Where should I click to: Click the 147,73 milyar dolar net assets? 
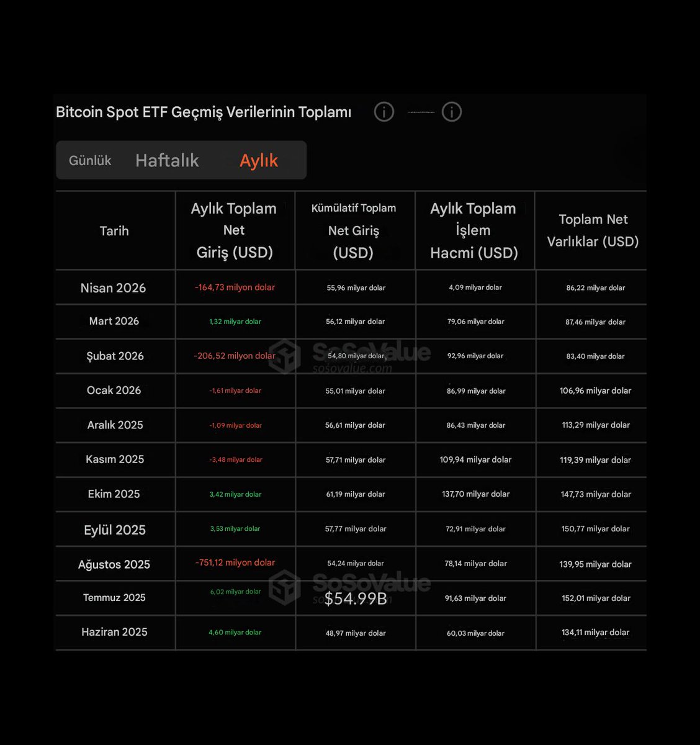[596, 494]
